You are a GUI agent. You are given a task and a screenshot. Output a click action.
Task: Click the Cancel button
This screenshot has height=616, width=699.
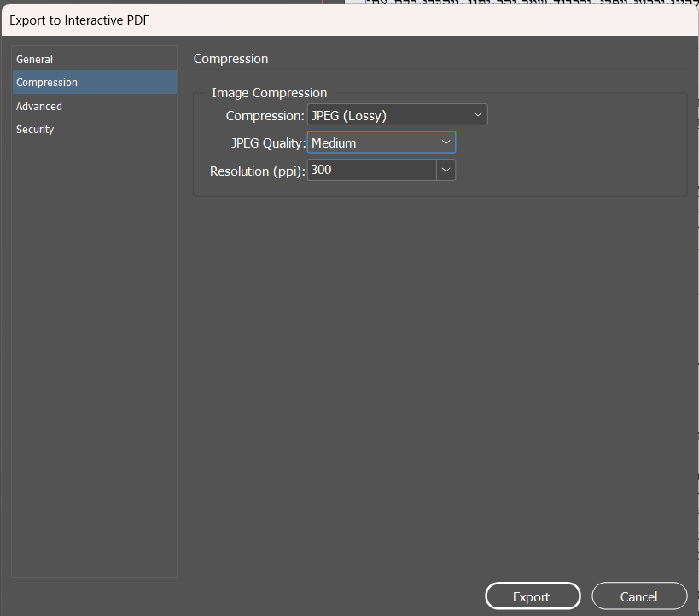coord(639,596)
